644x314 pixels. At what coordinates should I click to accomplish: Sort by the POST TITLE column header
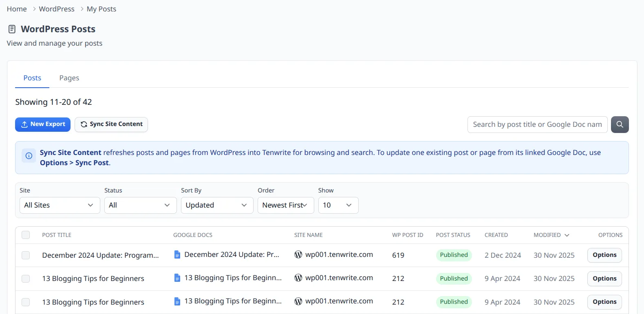click(x=57, y=235)
